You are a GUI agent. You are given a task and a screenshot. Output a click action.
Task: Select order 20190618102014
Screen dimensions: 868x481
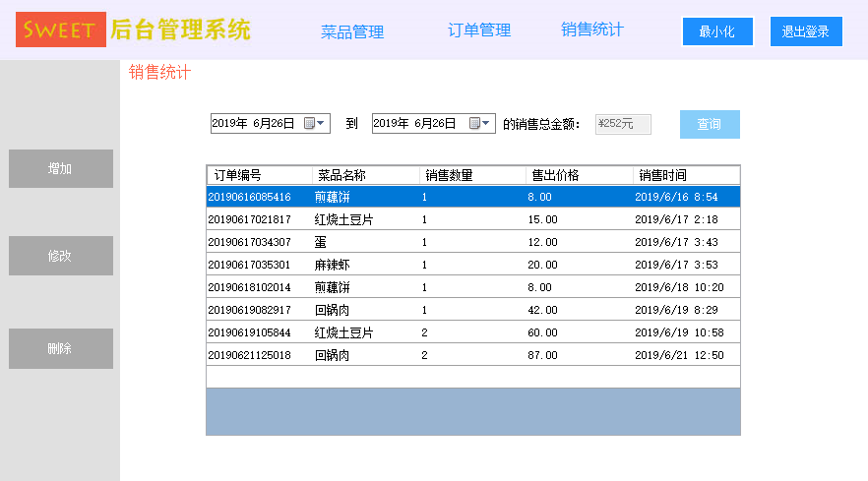pos(473,287)
